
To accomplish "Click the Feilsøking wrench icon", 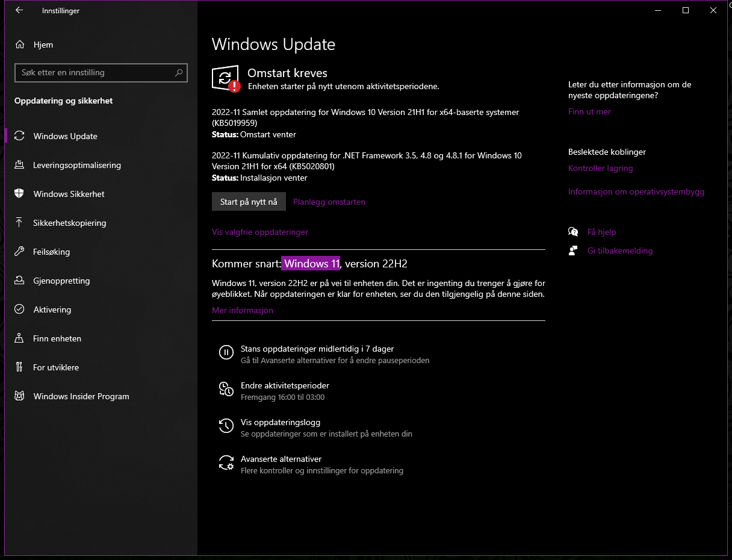I will coord(19,251).
